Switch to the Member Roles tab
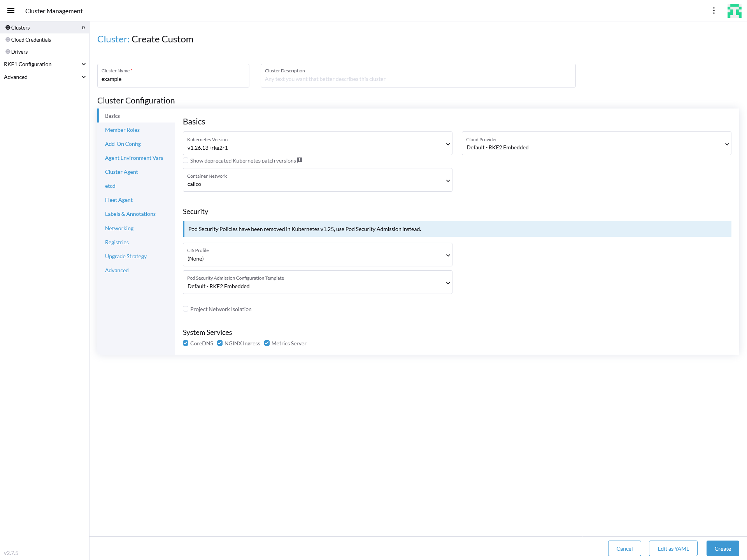747x560 pixels. tap(122, 129)
